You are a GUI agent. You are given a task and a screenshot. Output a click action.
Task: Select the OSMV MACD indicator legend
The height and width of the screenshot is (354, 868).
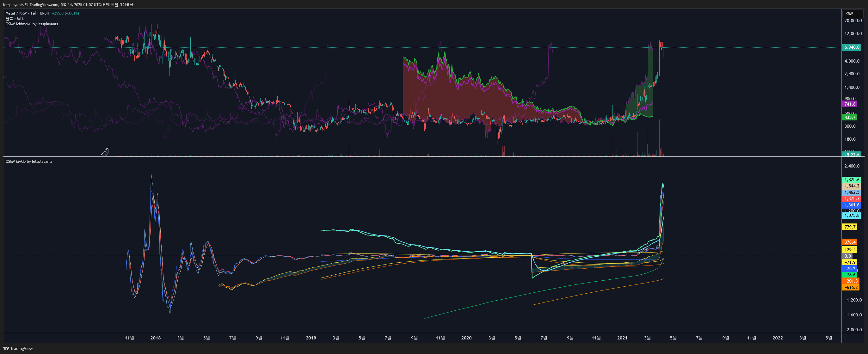(29, 161)
